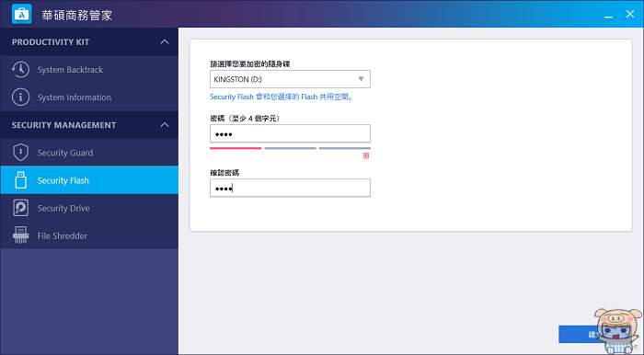Click the File Shredder icon
The height and width of the screenshot is (355, 644).
[20, 235]
